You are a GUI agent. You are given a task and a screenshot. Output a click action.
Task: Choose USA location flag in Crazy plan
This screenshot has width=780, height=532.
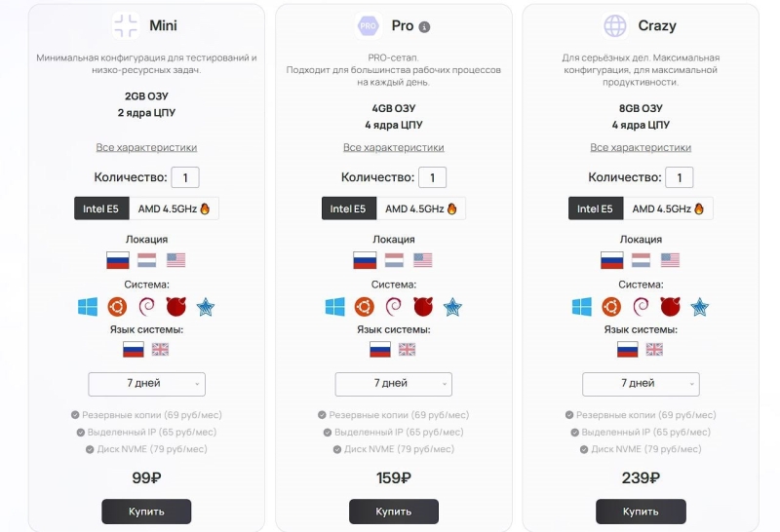(670, 260)
